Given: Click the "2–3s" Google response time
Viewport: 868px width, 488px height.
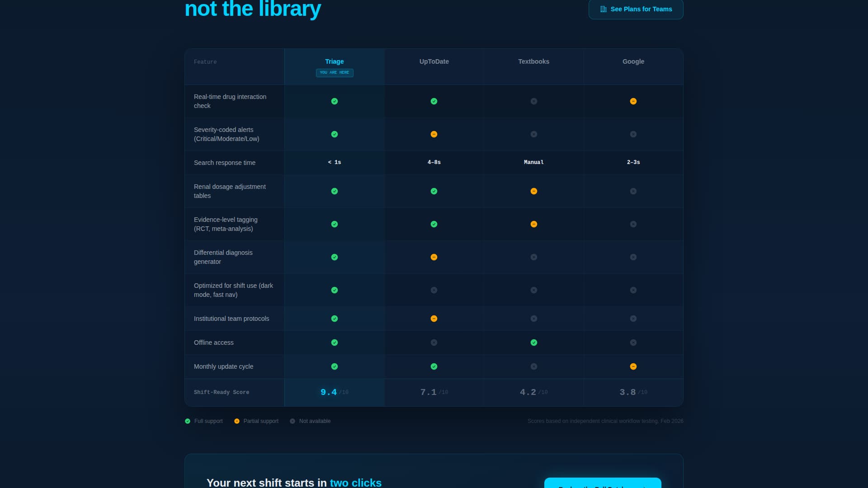Looking at the screenshot, I should (x=633, y=162).
